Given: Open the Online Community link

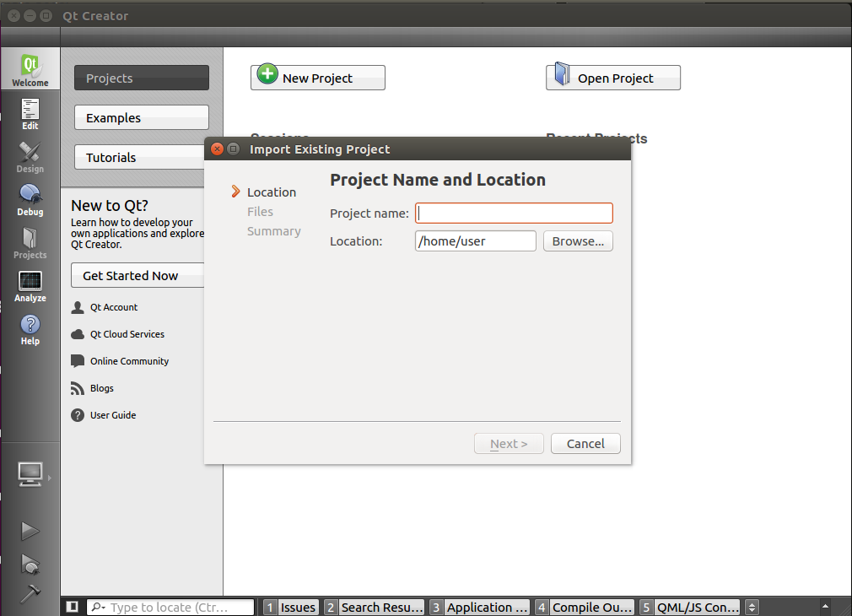Looking at the screenshot, I should pyautogui.click(x=129, y=361).
